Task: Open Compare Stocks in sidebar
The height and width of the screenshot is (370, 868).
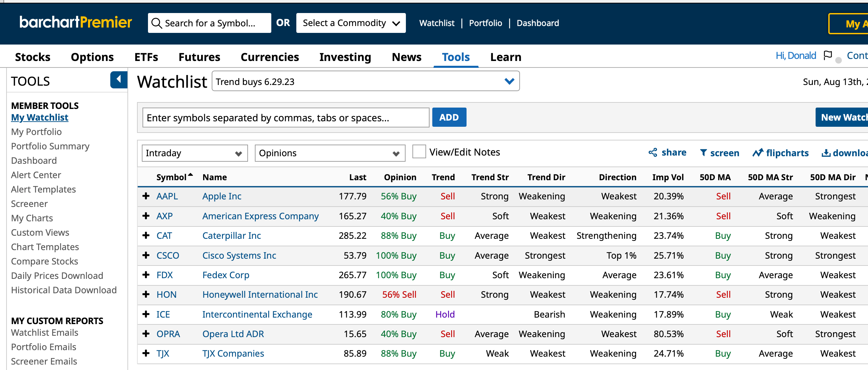Action: (45, 261)
